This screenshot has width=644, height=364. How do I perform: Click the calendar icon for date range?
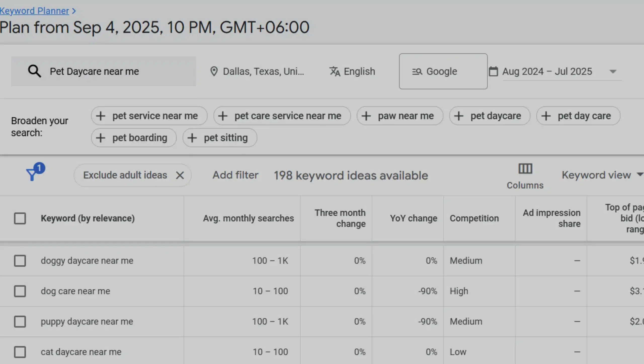click(x=493, y=72)
